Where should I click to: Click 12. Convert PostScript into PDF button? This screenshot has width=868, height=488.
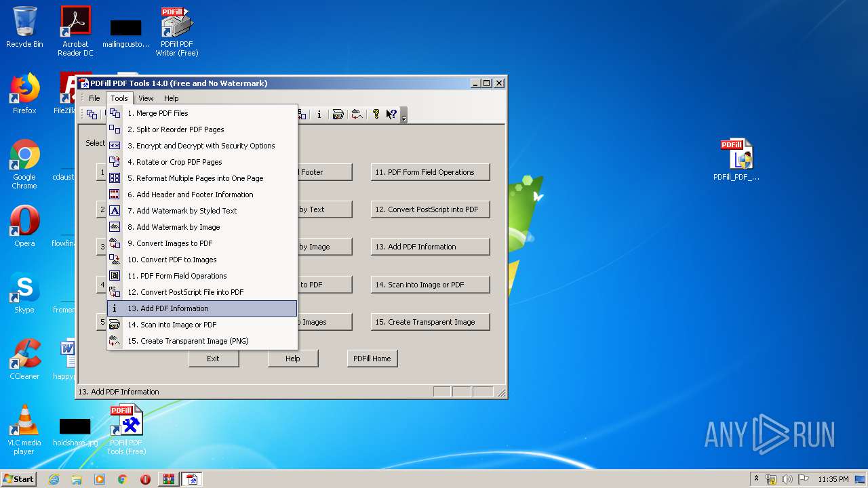click(430, 209)
